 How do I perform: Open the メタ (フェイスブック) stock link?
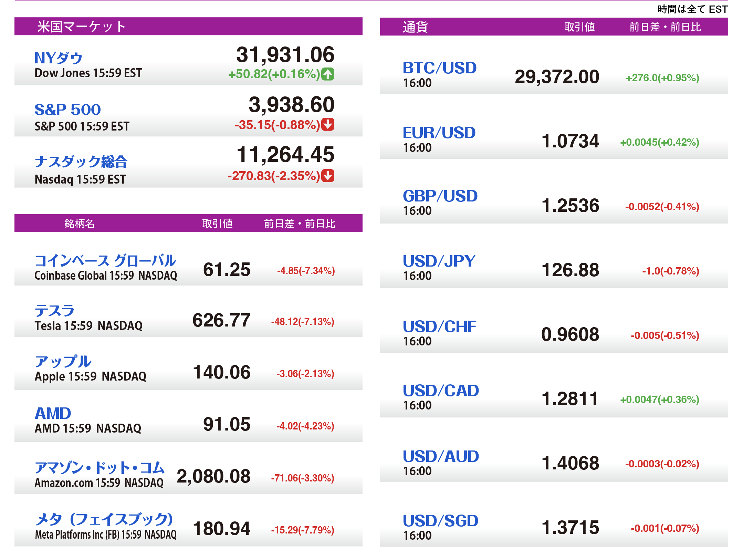[x=104, y=519]
